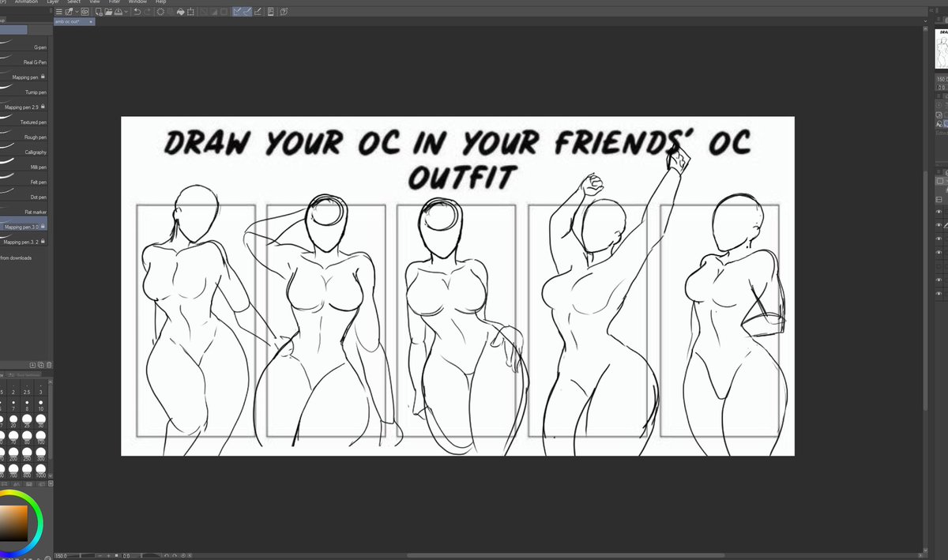948x560 pixels.
Task: Click the delete sub tool trash icon
Action: pyautogui.click(x=49, y=365)
